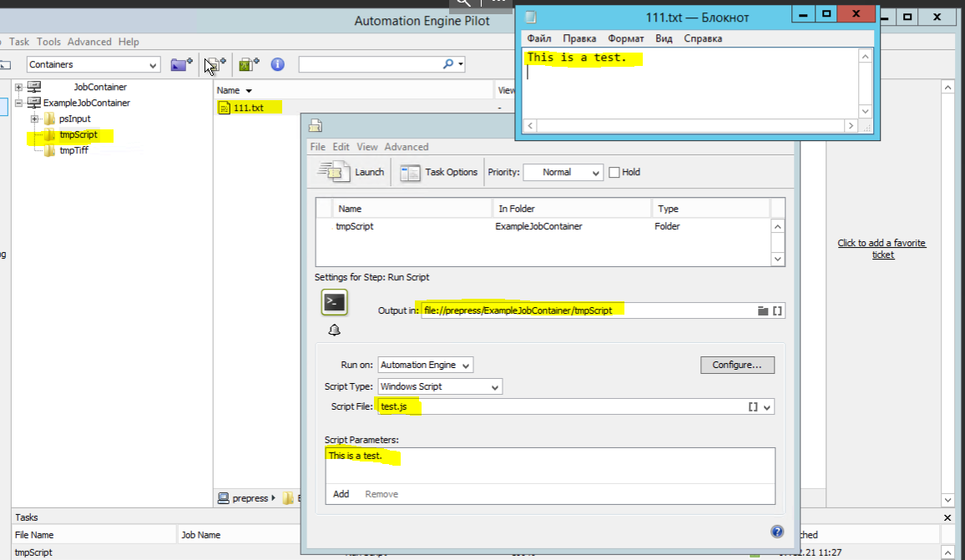The image size is (965, 560).
Task: Click the magnifier search icon in search box
Action: (448, 63)
